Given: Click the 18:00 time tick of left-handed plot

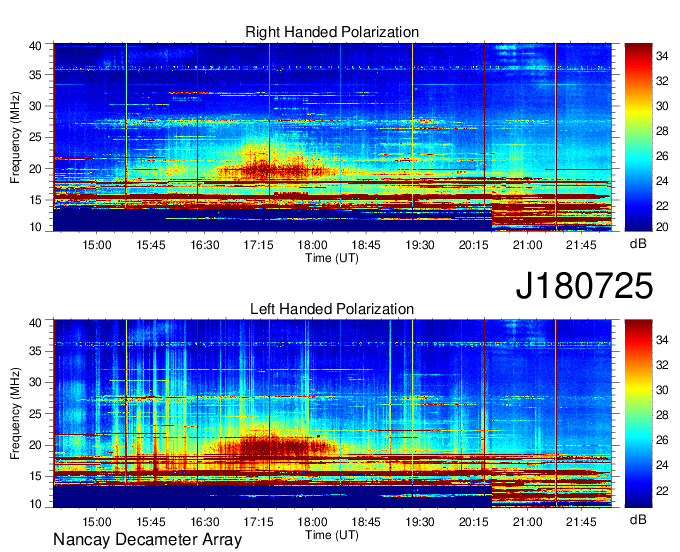Looking at the screenshot, I should pyautogui.click(x=312, y=521).
